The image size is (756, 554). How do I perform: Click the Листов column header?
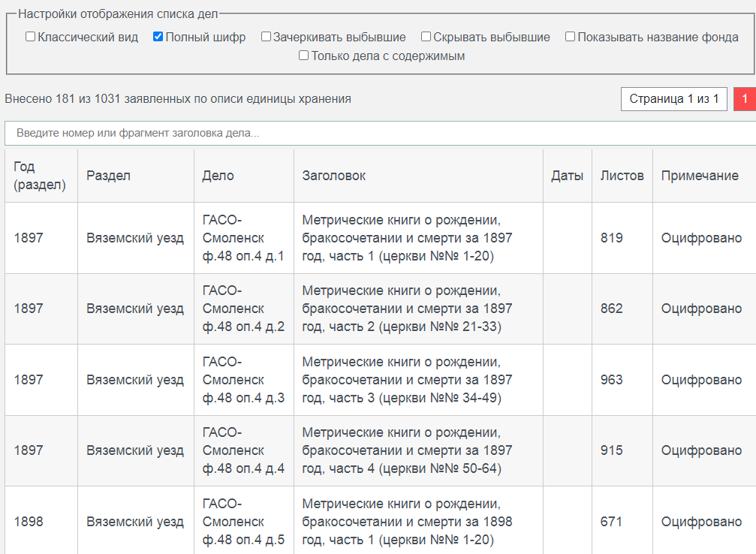[622, 176]
